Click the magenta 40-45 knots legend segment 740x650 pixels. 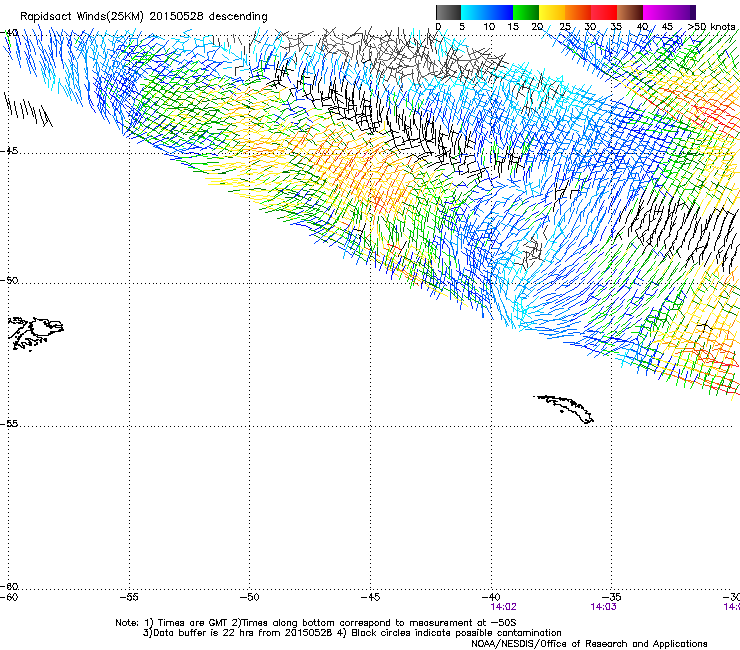tap(656, 12)
